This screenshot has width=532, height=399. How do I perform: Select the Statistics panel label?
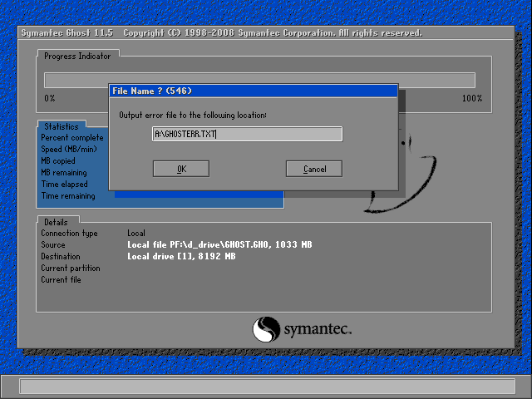click(62, 126)
